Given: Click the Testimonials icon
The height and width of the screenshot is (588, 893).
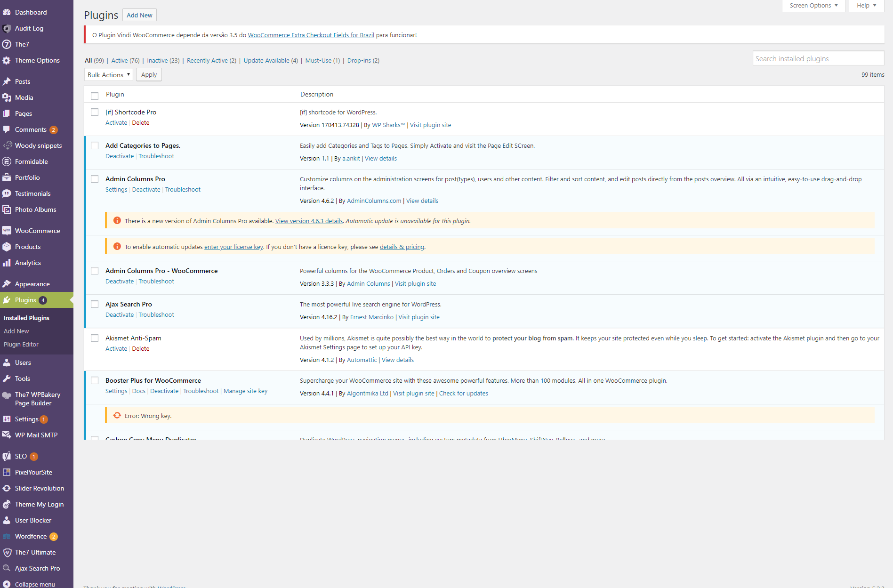Looking at the screenshot, I should (7, 193).
